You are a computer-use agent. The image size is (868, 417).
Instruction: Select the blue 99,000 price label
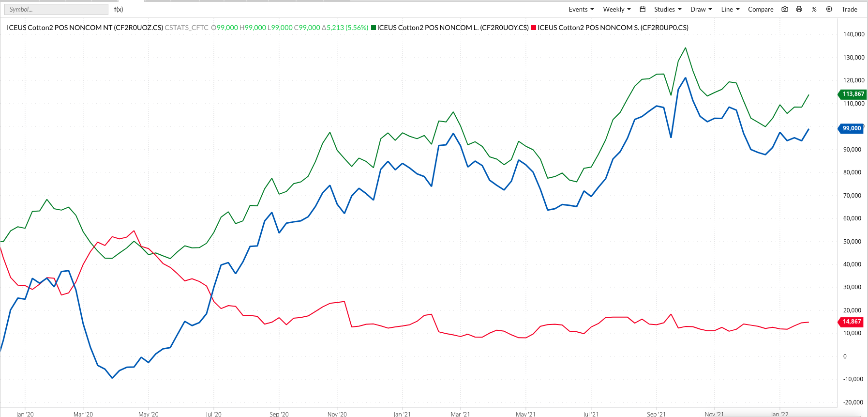click(x=852, y=128)
